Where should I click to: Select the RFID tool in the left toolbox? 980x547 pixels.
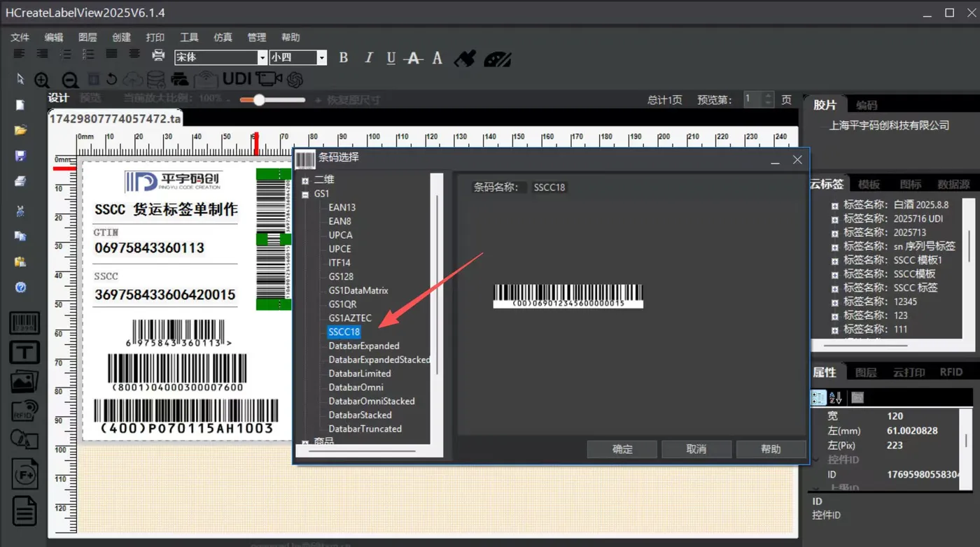[24, 410]
